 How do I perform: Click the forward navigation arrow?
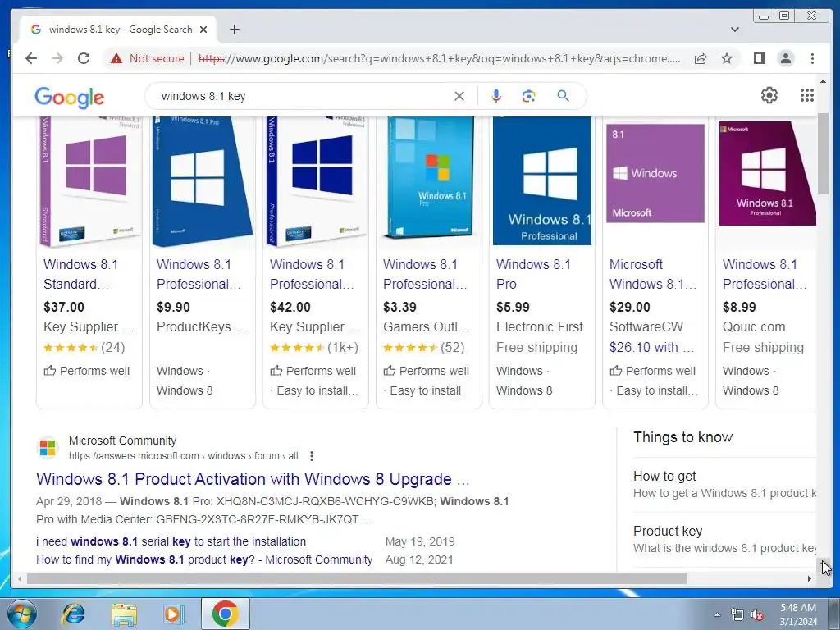coord(57,58)
